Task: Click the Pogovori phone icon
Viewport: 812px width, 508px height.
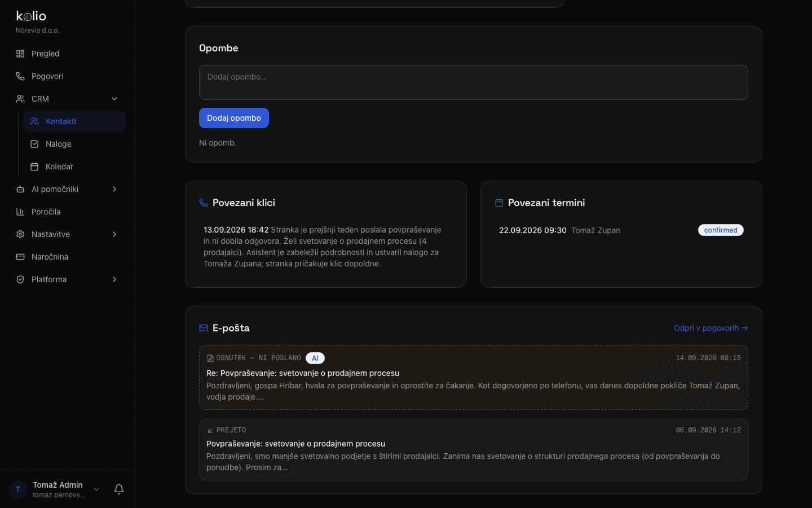Action: click(x=20, y=76)
